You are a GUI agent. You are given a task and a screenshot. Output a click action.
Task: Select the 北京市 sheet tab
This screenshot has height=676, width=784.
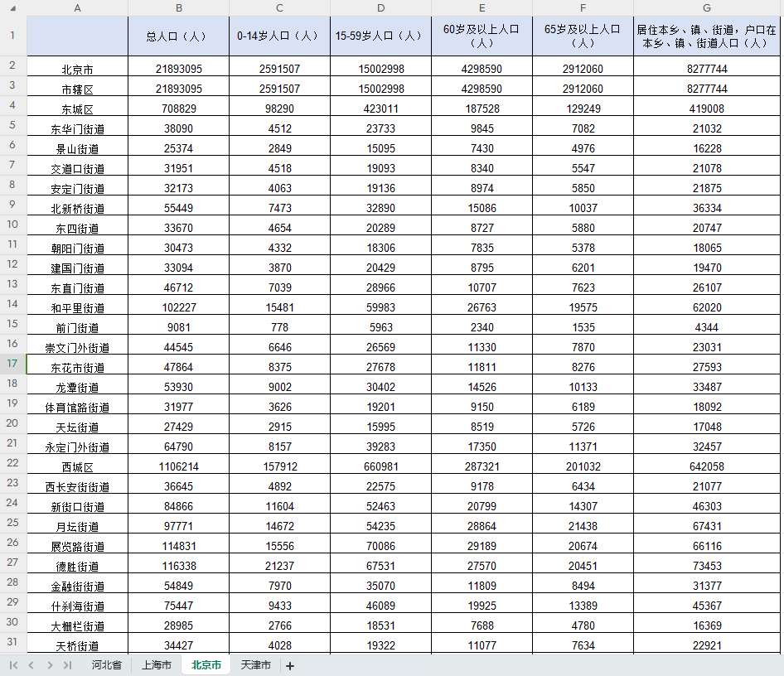coord(206,665)
